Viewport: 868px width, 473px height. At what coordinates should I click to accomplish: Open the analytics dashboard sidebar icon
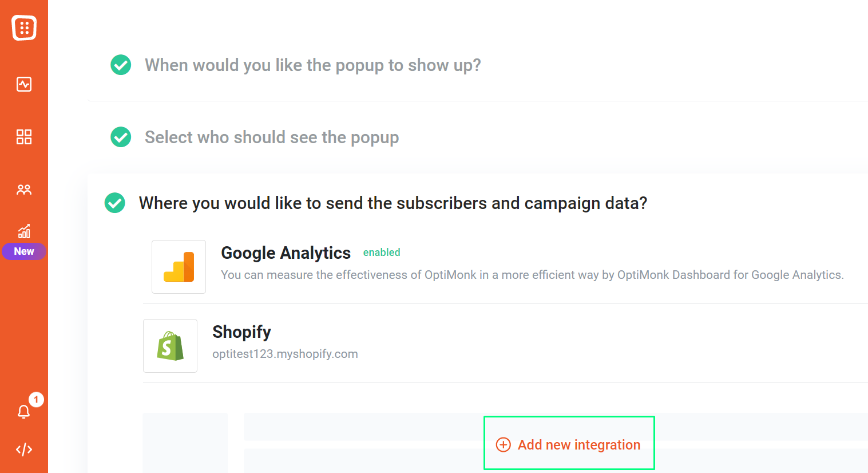(x=24, y=84)
